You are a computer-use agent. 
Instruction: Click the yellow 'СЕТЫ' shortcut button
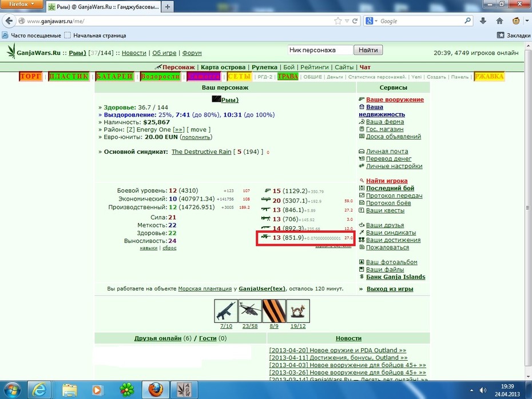tap(239, 77)
